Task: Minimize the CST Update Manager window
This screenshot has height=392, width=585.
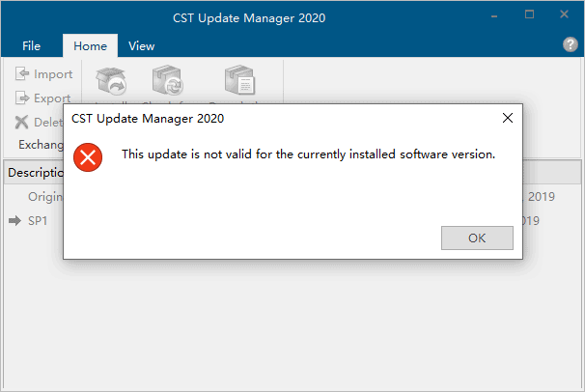Action: 494,15
